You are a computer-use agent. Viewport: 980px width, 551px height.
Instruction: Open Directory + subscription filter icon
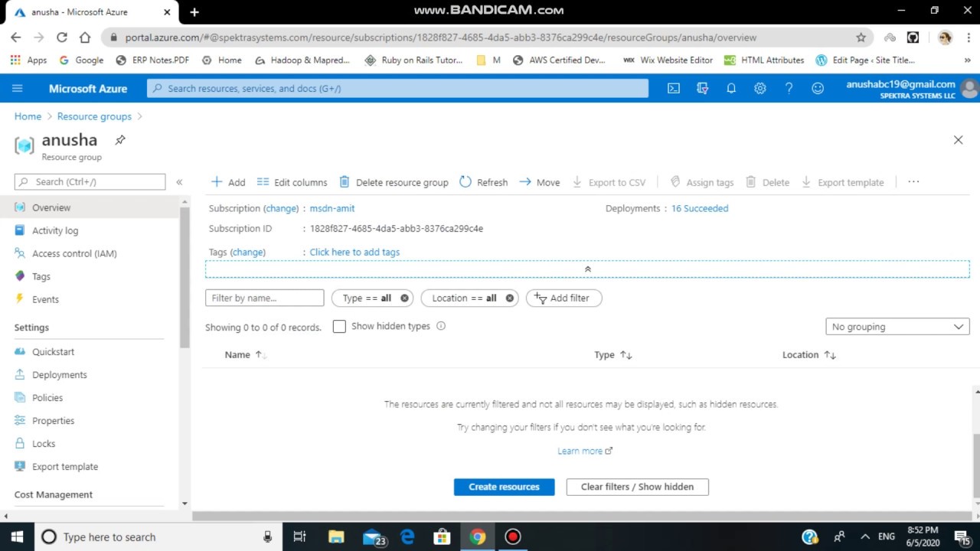click(703, 88)
